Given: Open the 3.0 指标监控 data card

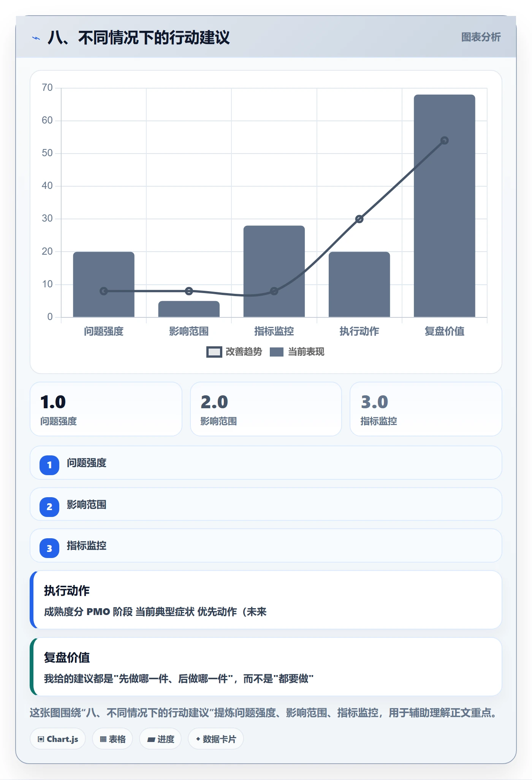Looking at the screenshot, I should [x=426, y=409].
